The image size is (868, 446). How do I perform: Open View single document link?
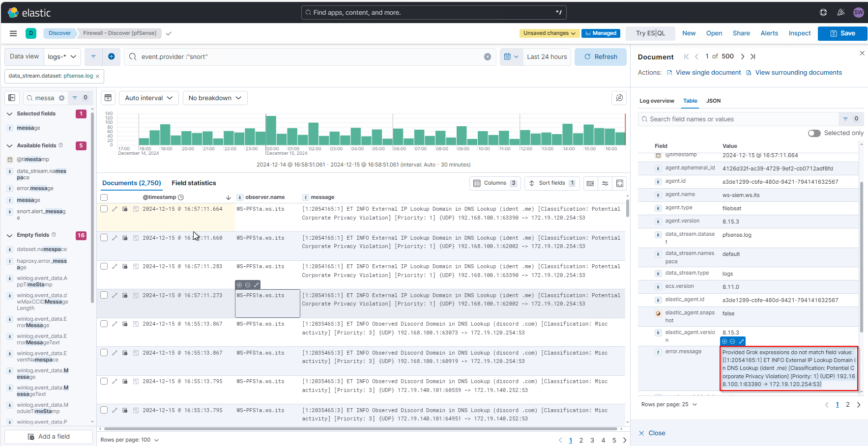pos(704,73)
